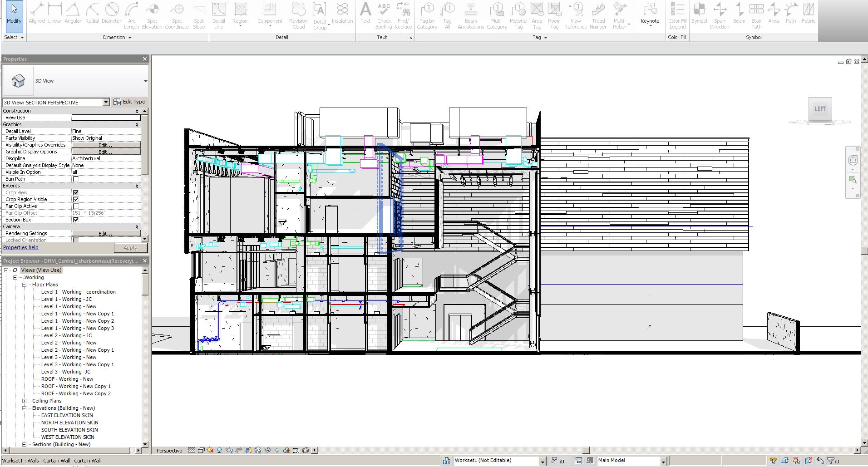Select the NORTH ELEVATION SKIN view
868x467 pixels.
pyautogui.click(x=69, y=423)
